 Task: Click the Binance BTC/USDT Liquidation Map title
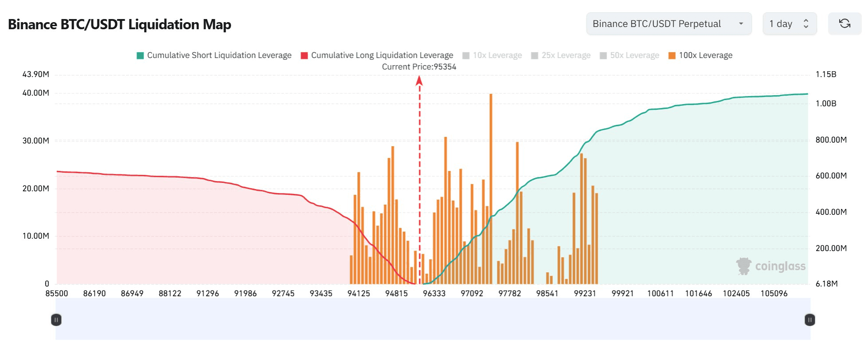point(120,24)
